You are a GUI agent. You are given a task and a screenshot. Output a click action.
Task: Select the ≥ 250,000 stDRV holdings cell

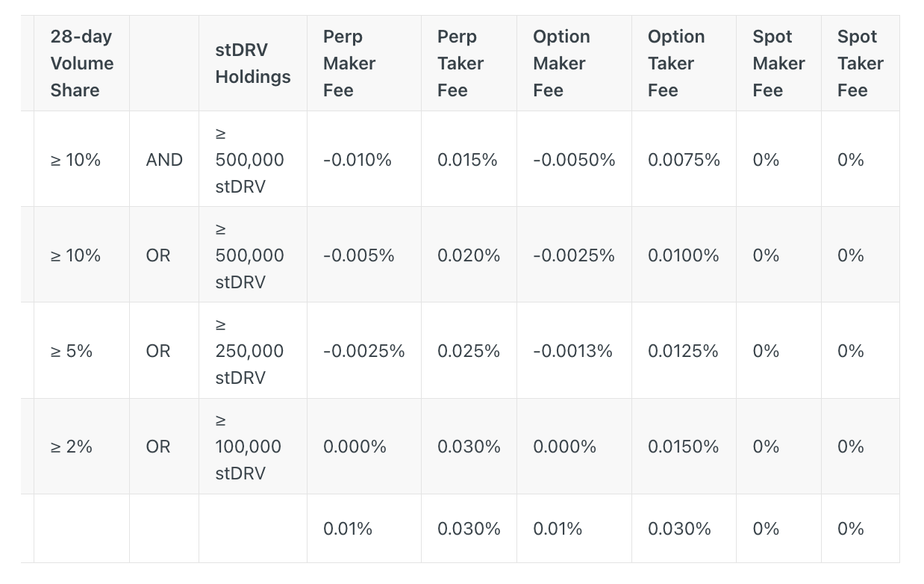click(x=253, y=350)
